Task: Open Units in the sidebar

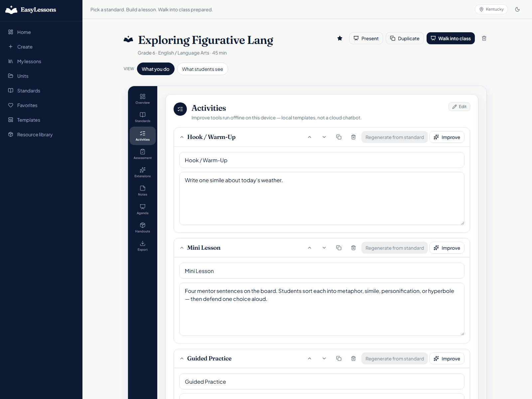Action: point(41,76)
